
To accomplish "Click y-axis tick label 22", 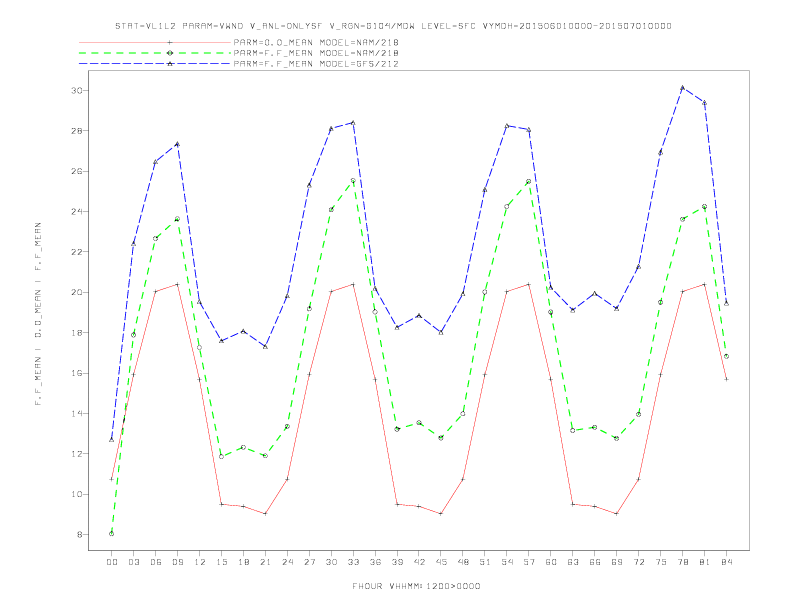I will [77, 251].
